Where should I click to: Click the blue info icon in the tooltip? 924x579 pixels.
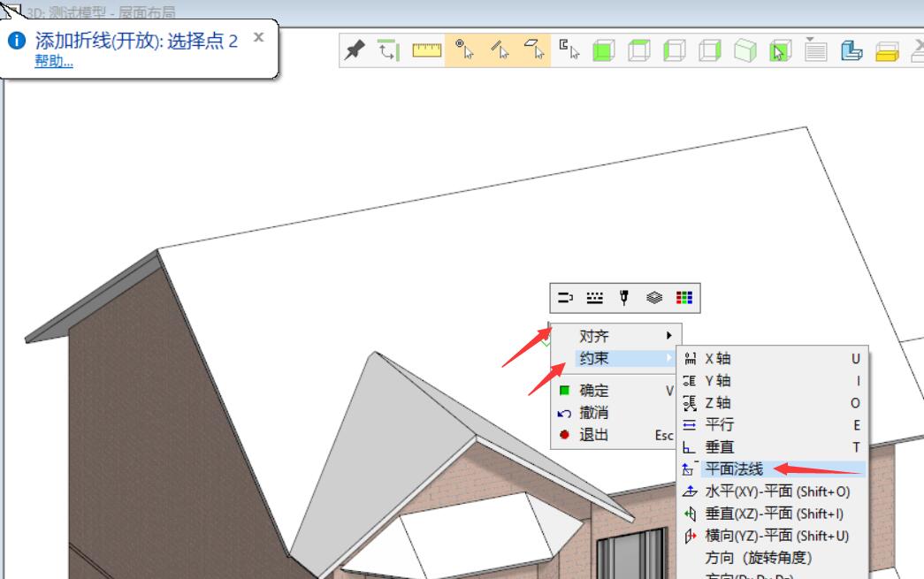pos(17,40)
